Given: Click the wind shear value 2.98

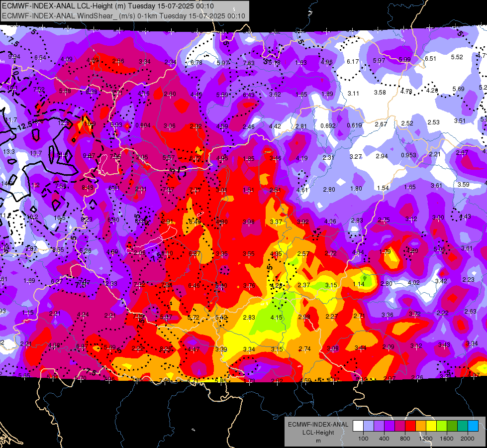Looking at the screenshot, I should 304,317.
